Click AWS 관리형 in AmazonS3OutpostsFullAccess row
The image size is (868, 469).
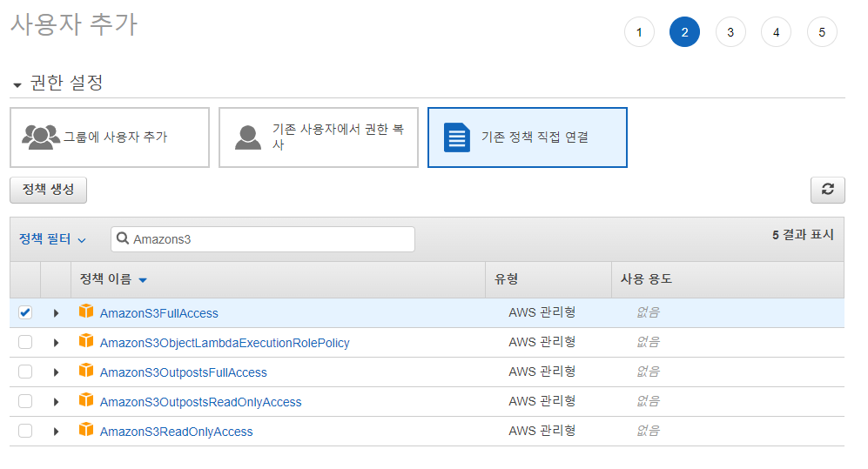[542, 372]
